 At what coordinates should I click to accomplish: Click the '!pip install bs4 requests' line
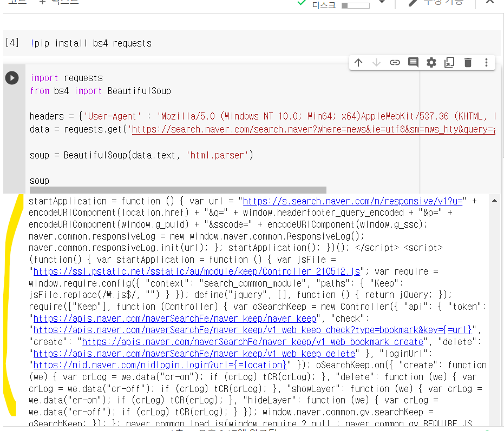click(91, 43)
